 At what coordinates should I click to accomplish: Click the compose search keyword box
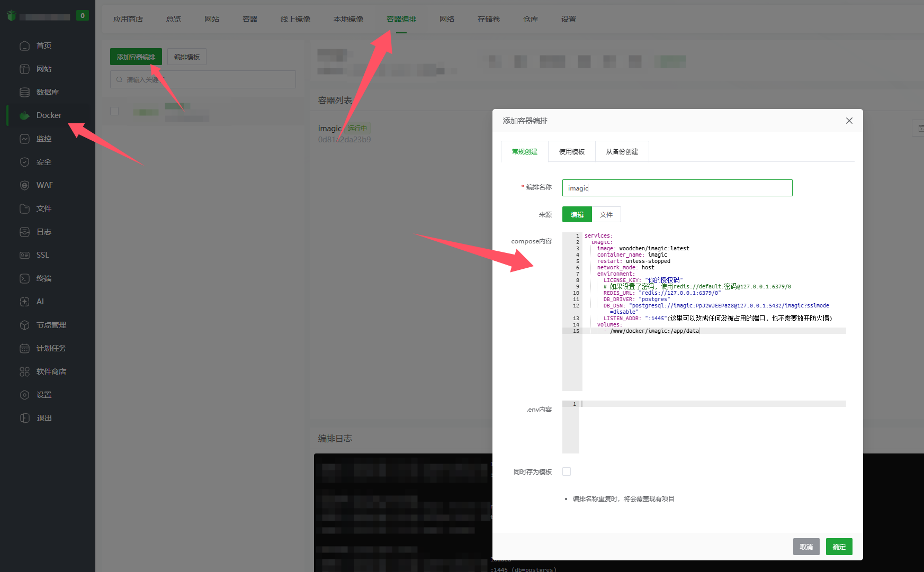tap(203, 79)
